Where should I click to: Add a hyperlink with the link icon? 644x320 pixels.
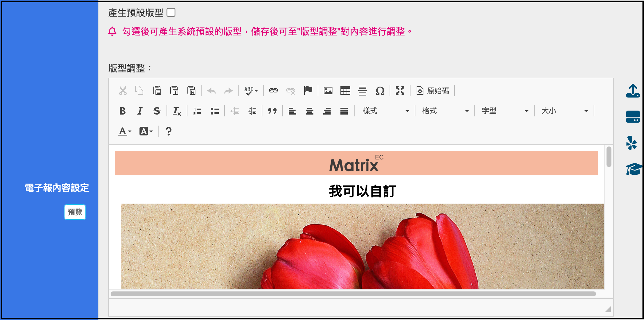coord(273,91)
